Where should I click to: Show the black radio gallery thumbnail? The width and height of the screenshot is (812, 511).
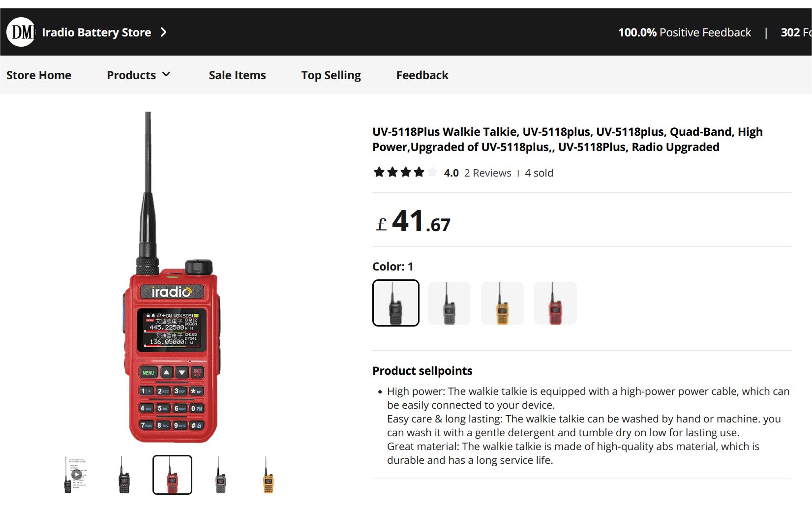click(124, 475)
